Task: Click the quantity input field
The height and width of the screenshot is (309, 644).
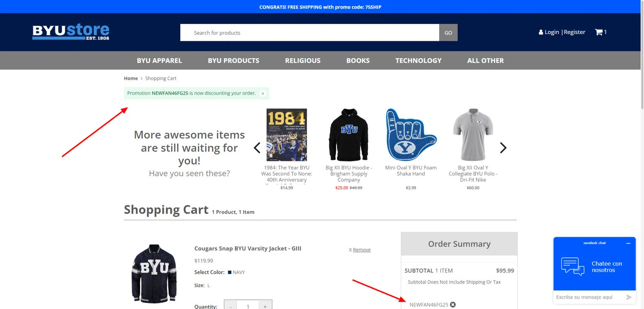Action: pos(248,306)
